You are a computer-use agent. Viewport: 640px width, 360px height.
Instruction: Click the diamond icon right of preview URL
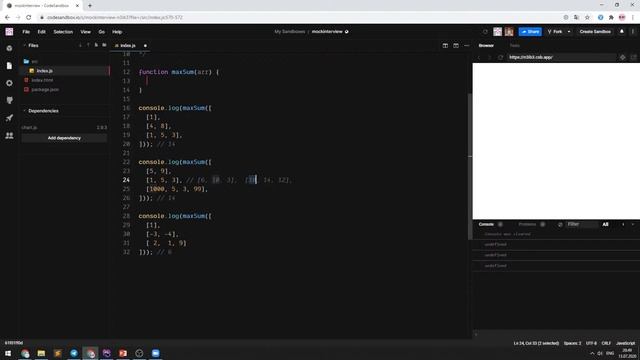[x=623, y=58]
